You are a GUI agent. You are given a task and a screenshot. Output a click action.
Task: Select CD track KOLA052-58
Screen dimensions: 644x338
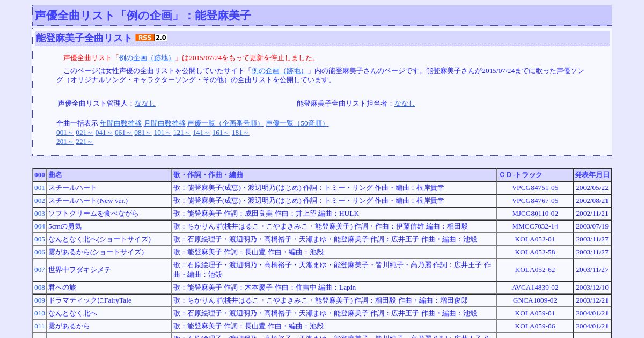click(535, 252)
